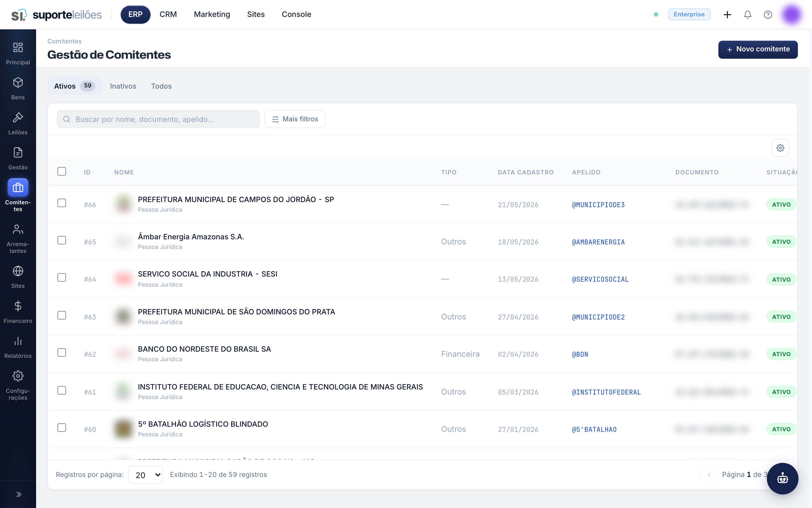Select Banco do Nordeste row checkbox
Viewport: 812px width, 508px height.
click(62, 352)
